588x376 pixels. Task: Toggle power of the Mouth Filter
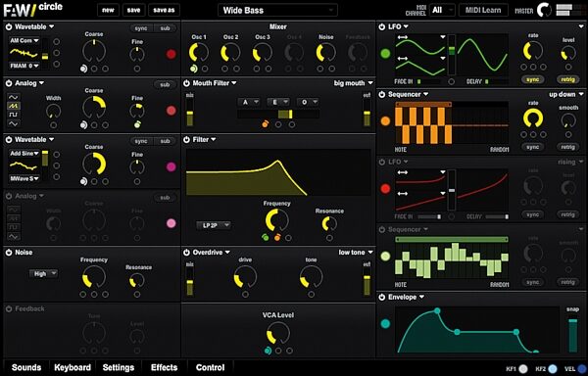[186, 83]
